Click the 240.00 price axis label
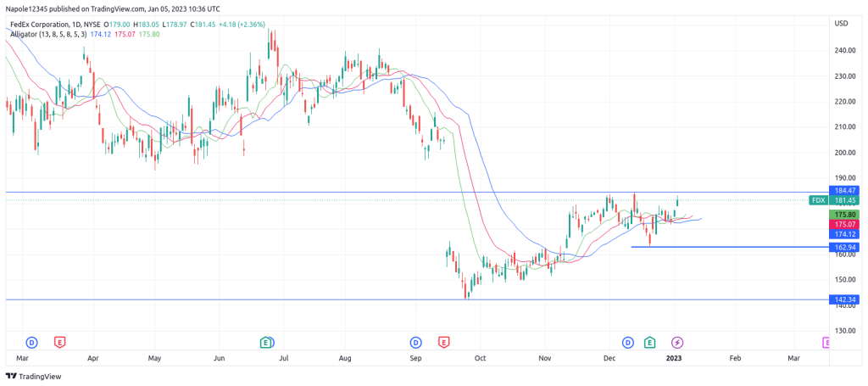 [x=844, y=50]
